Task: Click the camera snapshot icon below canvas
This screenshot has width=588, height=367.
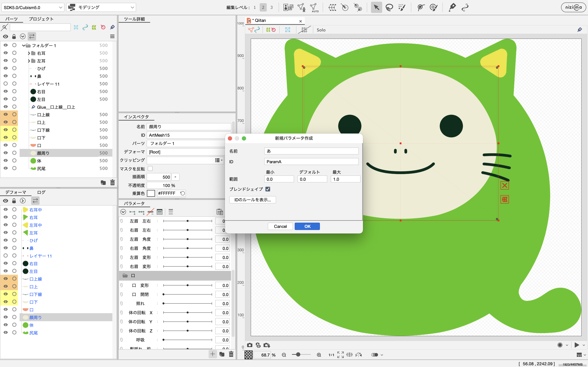Action: click(250, 345)
